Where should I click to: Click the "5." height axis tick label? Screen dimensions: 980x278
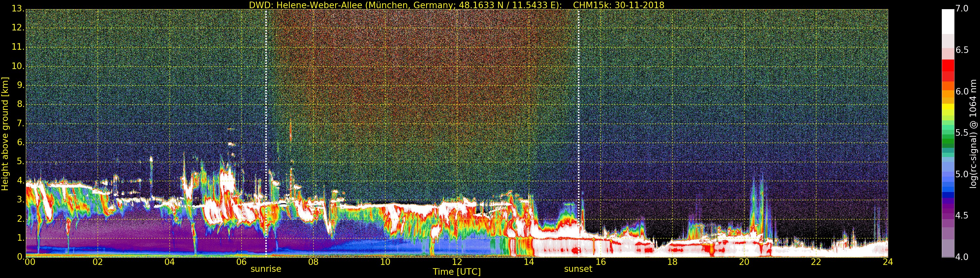pos(21,162)
